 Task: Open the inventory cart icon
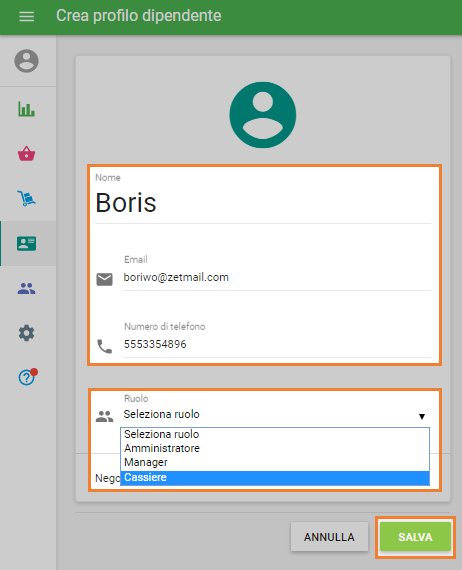tap(27, 198)
